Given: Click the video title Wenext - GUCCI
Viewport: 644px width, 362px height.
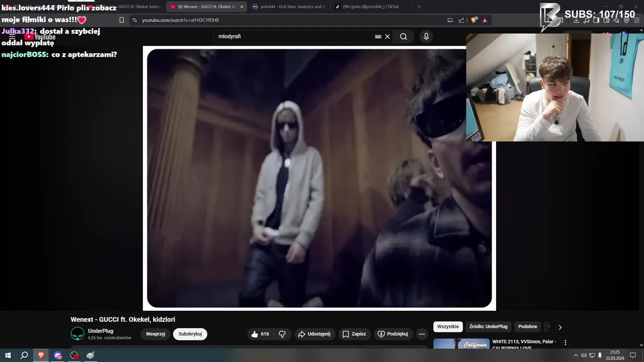Looking at the screenshot, I should tap(123, 320).
